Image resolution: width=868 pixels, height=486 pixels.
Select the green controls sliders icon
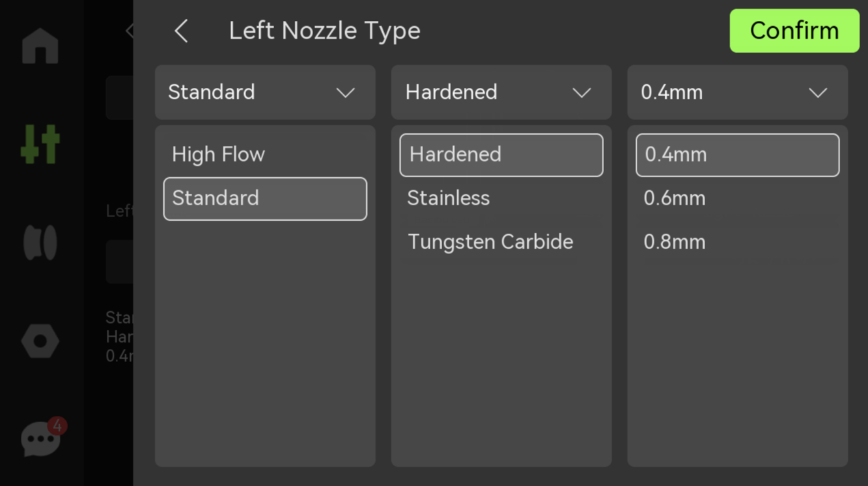coord(40,144)
